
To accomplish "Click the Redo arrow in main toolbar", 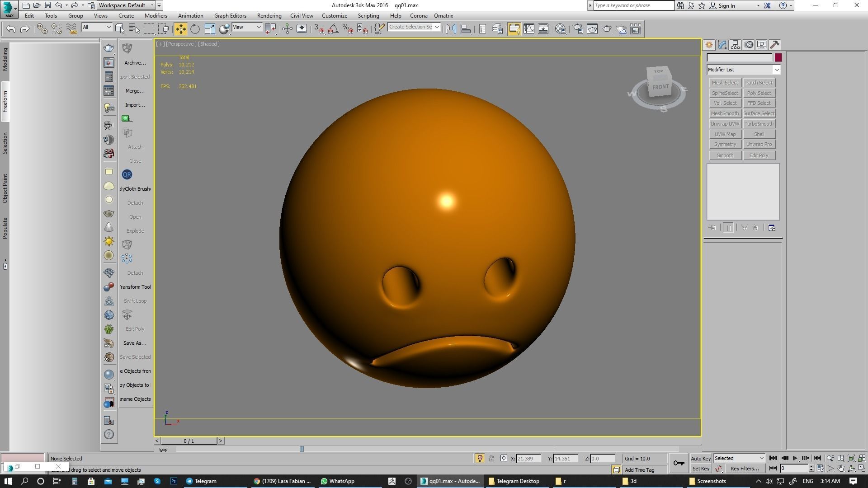I will (x=25, y=29).
